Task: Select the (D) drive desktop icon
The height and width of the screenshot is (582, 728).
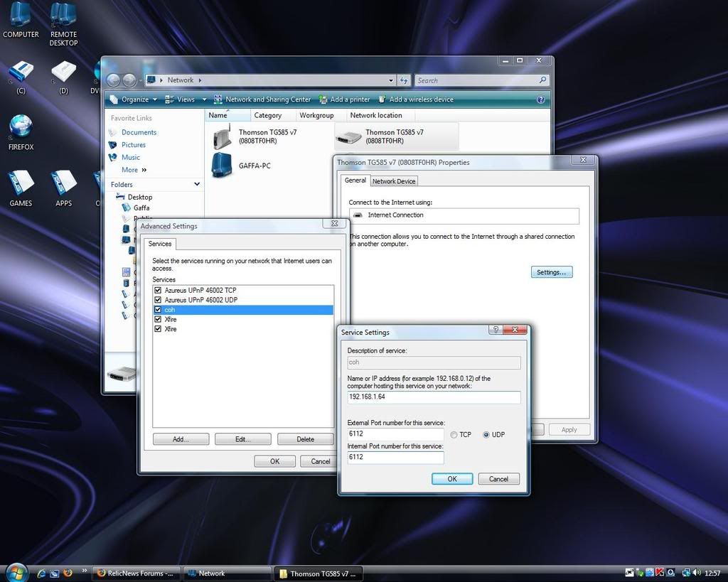Action: point(63,77)
